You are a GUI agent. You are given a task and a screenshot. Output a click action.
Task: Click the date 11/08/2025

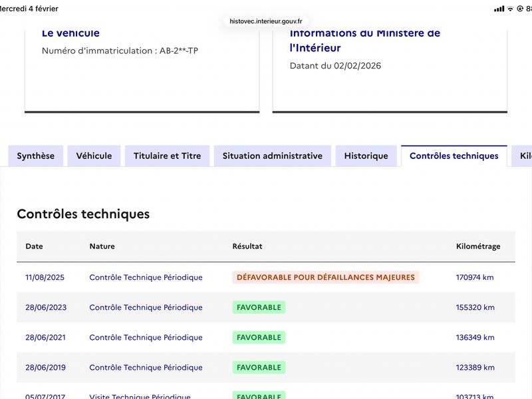(45, 277)
